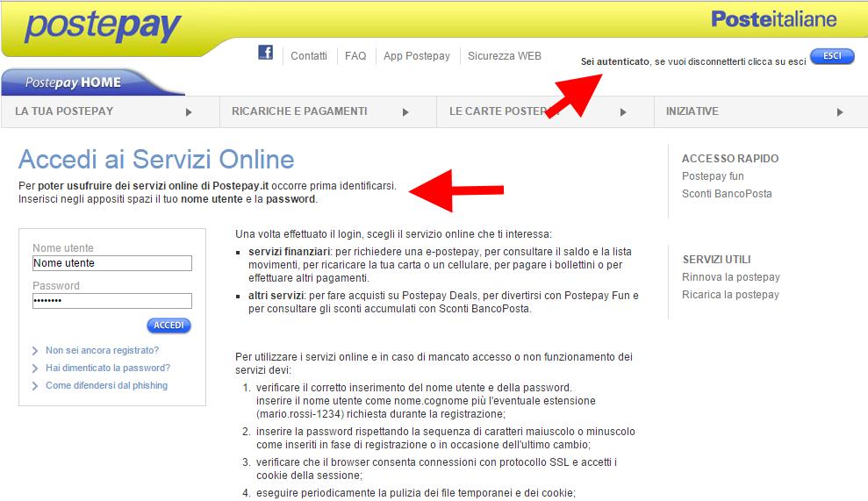Click the ESCI logout button

tap(832, 56)
